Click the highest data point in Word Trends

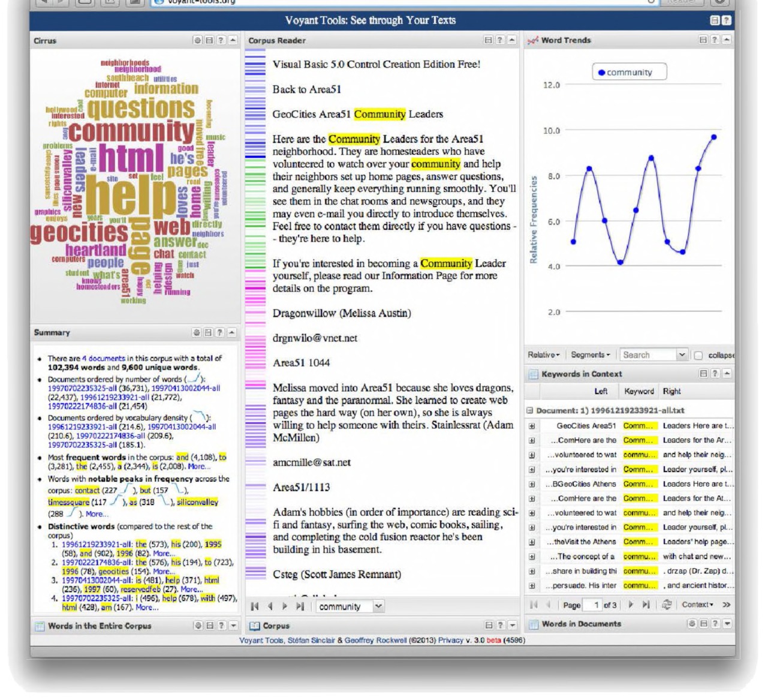click(x=714, y=137)
